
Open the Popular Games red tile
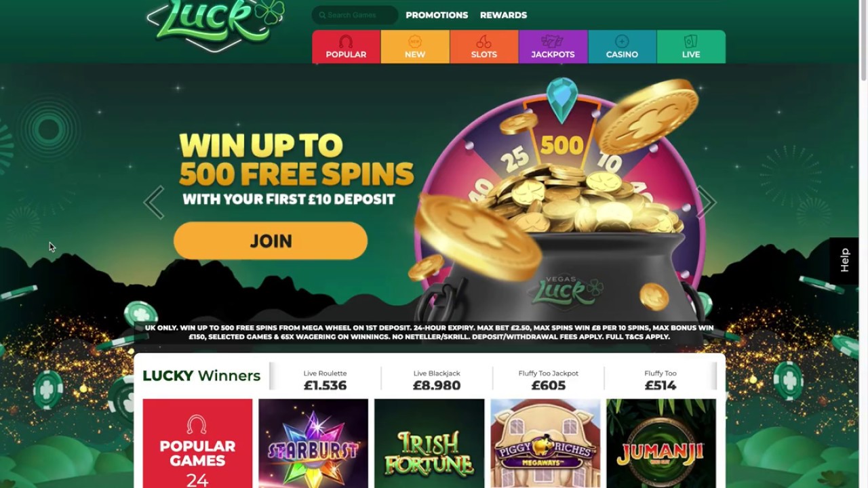[197, 443]
